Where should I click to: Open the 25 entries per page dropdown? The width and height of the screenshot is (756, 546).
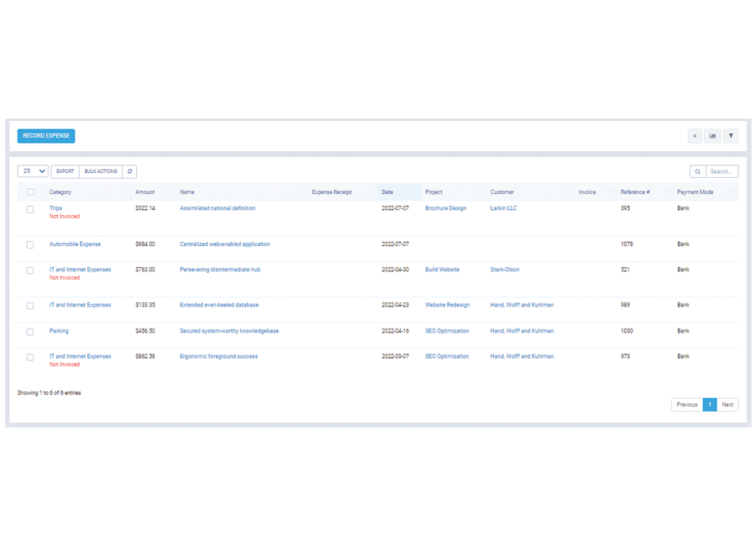[33, 171]
